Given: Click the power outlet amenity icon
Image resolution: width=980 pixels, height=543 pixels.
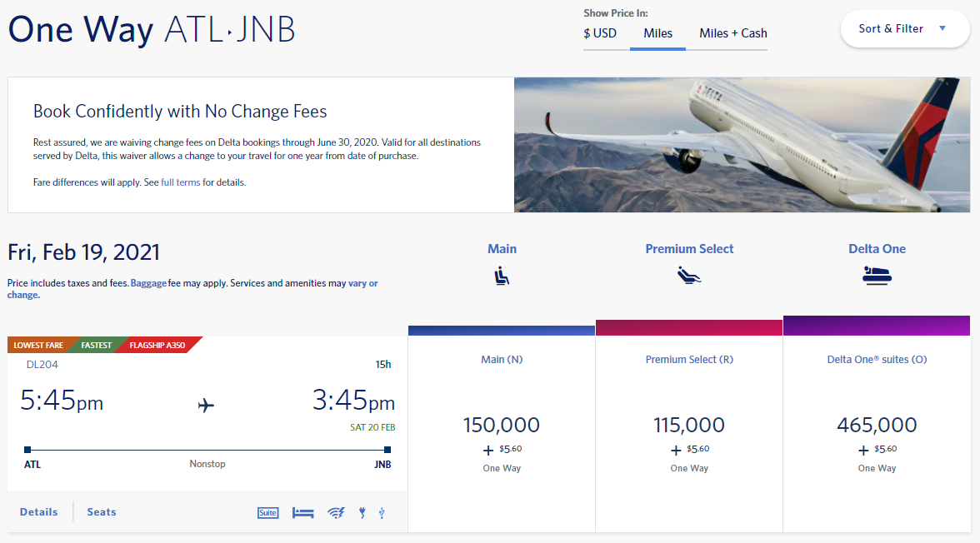Looking at the screenshot, I should point(362,512).
